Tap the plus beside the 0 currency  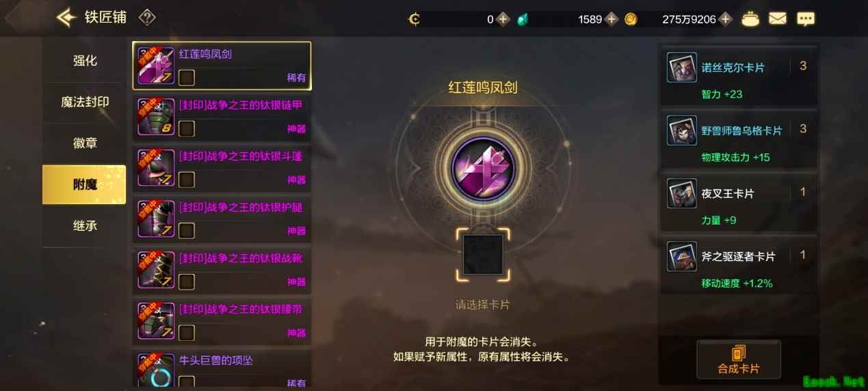pos(503,19)
